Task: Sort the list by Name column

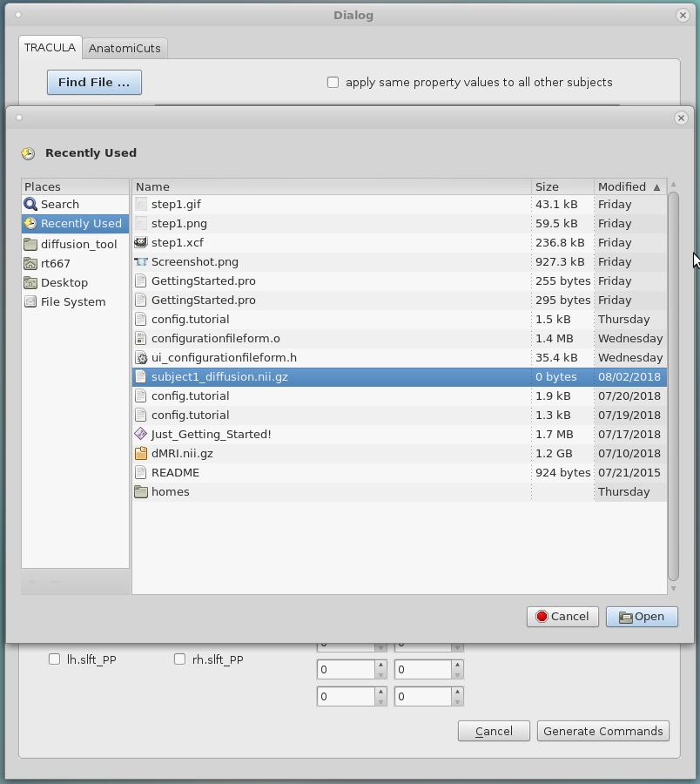Action: pos(331,187)
